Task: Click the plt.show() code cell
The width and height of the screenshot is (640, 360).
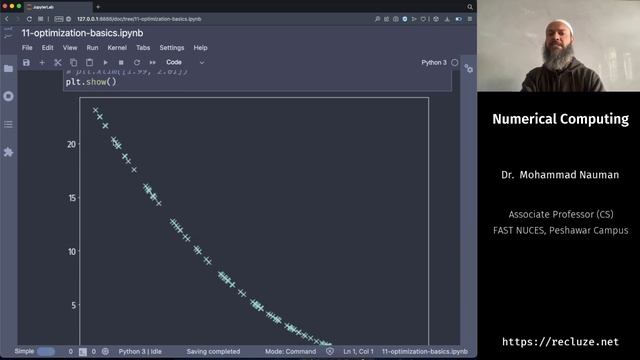Action: point(258,81)
